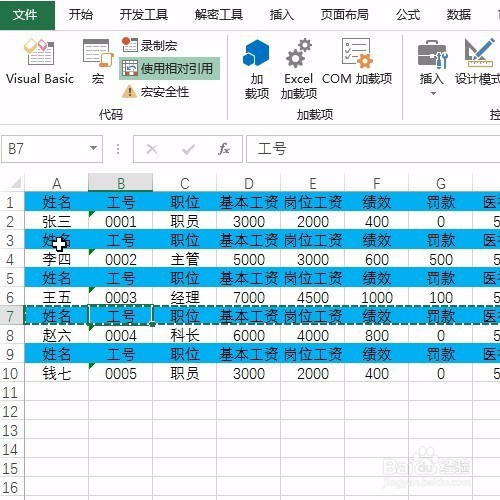Viewport: 500px width, 500px height.
Task: Select column G header
Action: click(441, 183)
